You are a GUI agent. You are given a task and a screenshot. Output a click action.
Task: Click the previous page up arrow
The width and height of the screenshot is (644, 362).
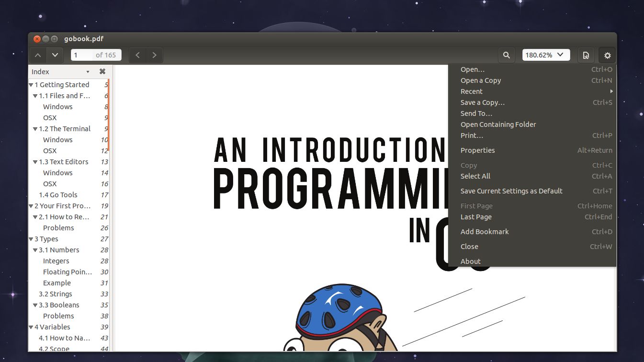pos(38,55)
